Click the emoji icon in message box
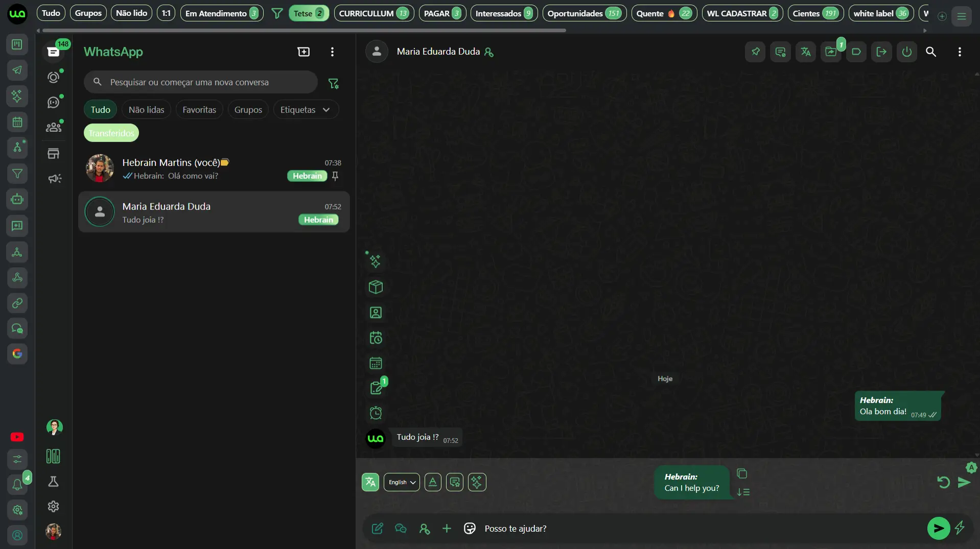 pyautogui.click(x=470, y=529)
